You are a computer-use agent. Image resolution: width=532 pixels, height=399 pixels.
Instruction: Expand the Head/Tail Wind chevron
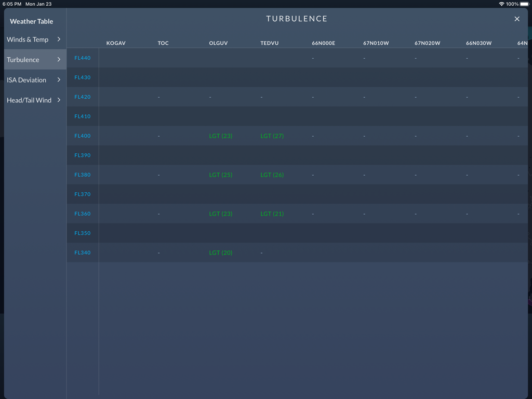(59, 100)
